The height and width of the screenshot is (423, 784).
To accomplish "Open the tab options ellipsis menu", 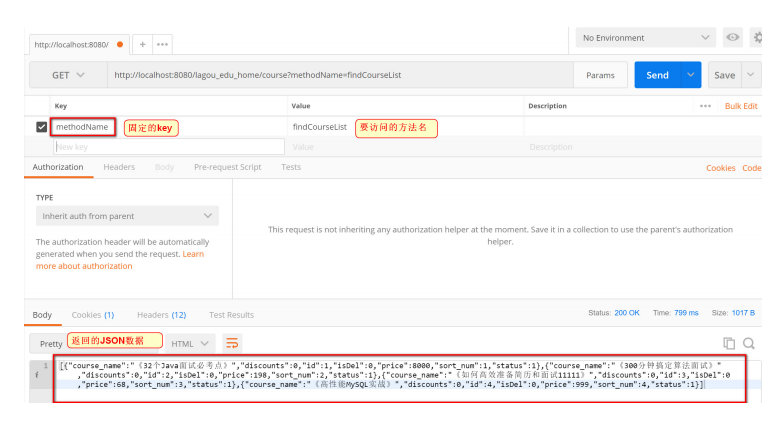I will pos(162,44).
